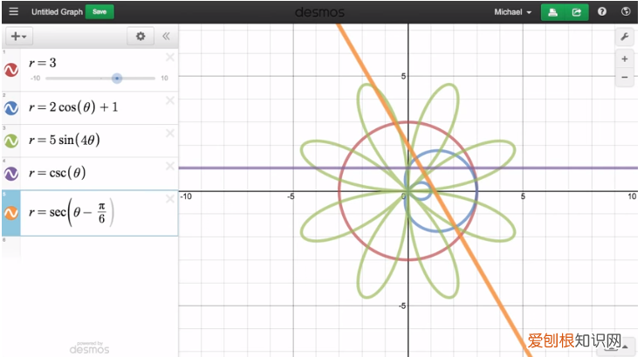Open the Michael account dropdown
Viewport: 644px width, 357px height.
[x=512, y=12]
